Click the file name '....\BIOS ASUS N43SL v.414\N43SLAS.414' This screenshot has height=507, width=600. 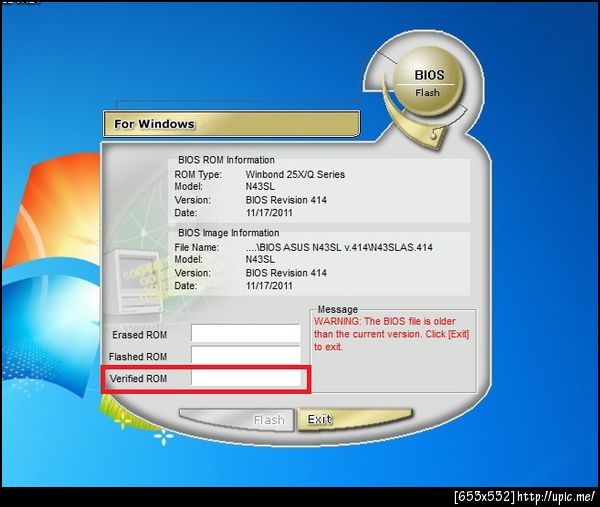(339, 247)
